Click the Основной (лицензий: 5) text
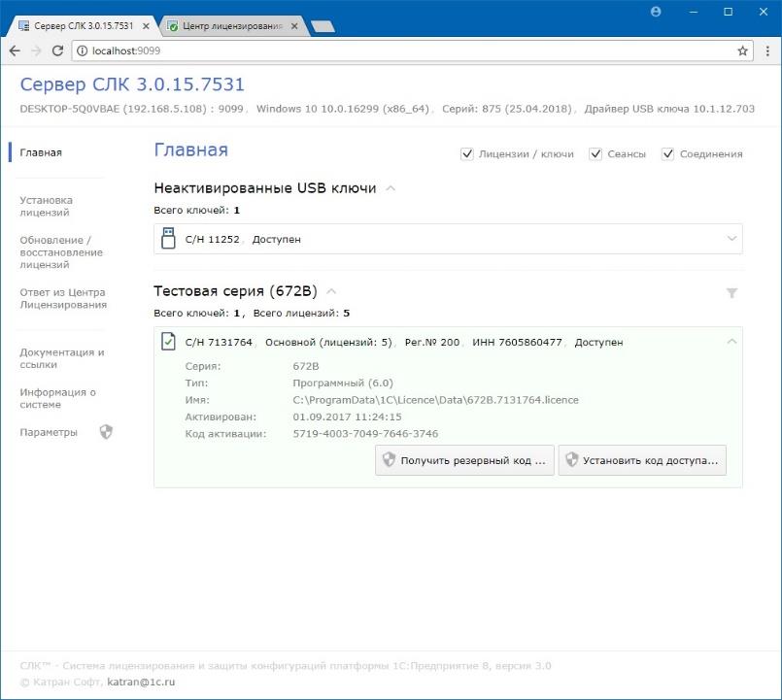 pyautogui.click(x=328, y=342)
